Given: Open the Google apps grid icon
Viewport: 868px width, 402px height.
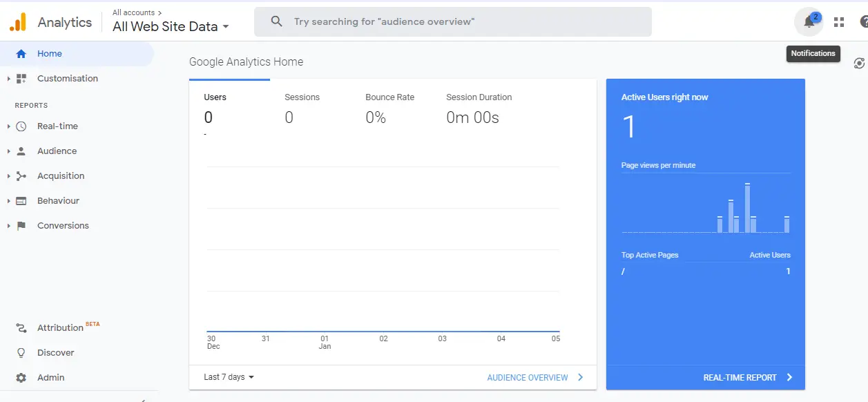Looking at the screenshot, I should (839, 22).
